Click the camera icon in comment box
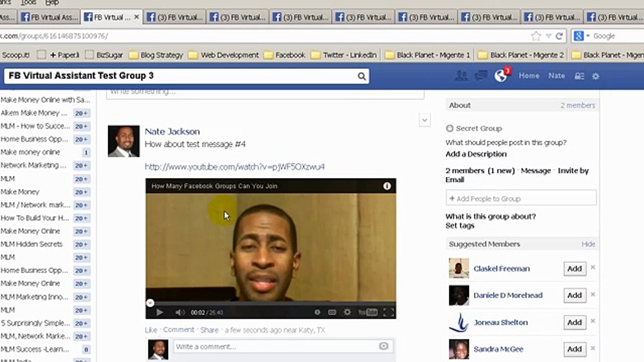The image size is (644, 362). pyautogui.click(x=383, y=346)
